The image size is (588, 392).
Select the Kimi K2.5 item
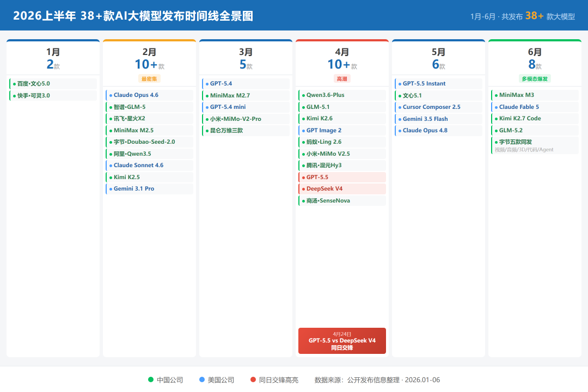point(149,177)
